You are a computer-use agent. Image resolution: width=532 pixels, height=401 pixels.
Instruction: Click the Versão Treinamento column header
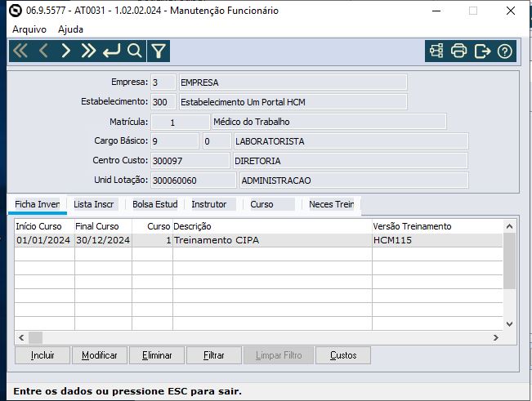coord(437,226)
